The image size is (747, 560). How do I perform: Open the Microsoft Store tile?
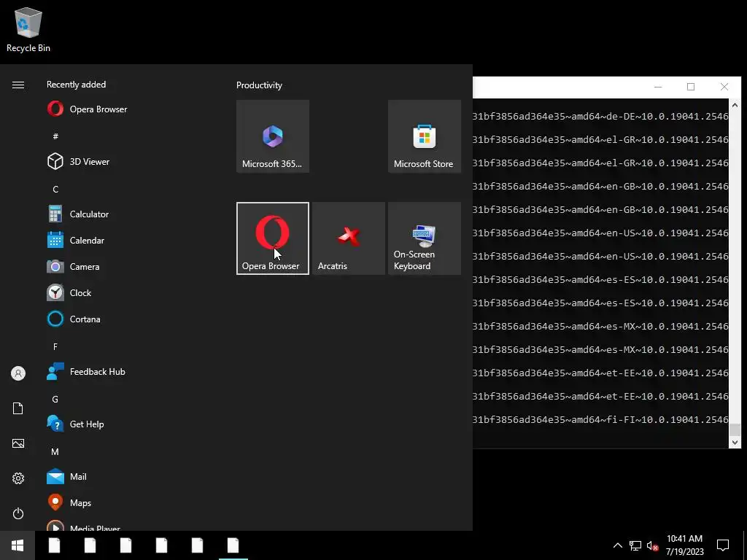pyautogui.click(x=425, y=136)
